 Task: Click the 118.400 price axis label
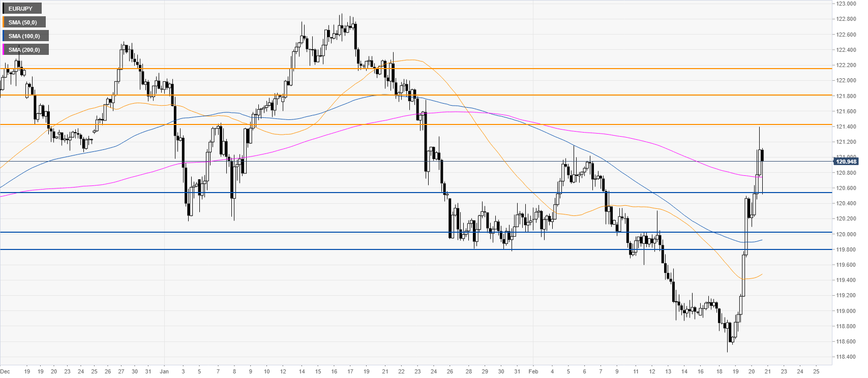(847, 357)
